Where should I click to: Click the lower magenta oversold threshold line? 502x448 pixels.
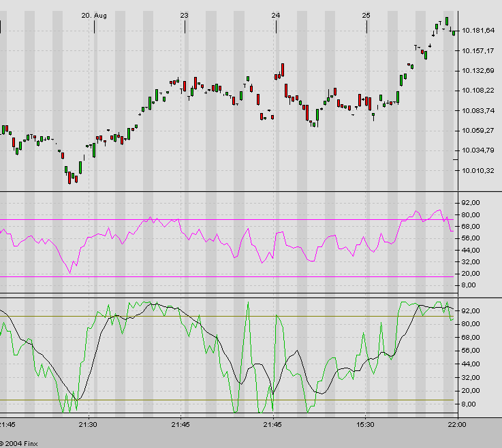[204, 276]
